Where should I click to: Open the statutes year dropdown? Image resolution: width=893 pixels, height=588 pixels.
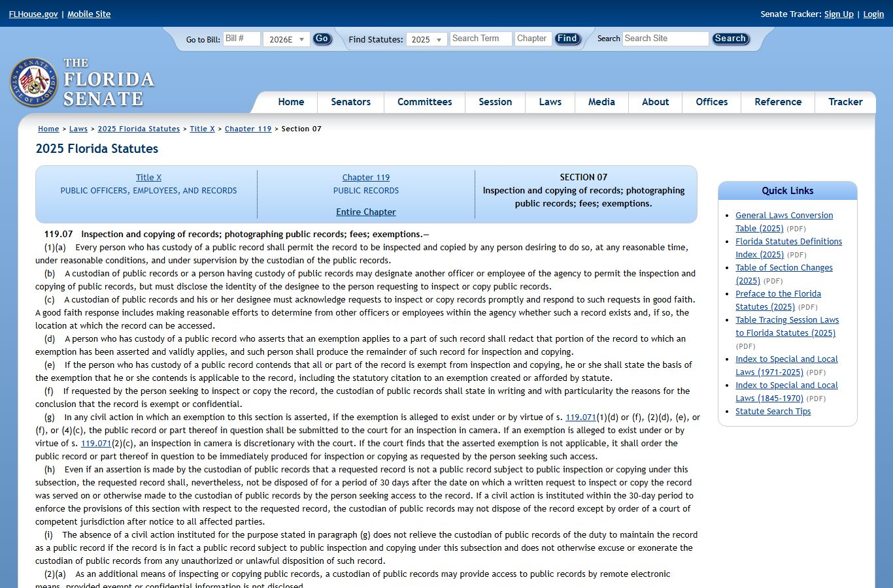click(426, 39)
